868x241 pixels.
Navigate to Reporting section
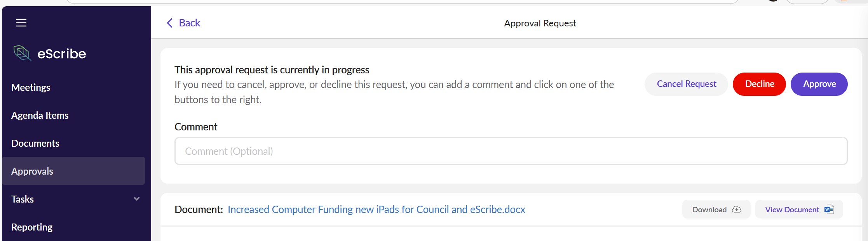[x=32, y=227]
